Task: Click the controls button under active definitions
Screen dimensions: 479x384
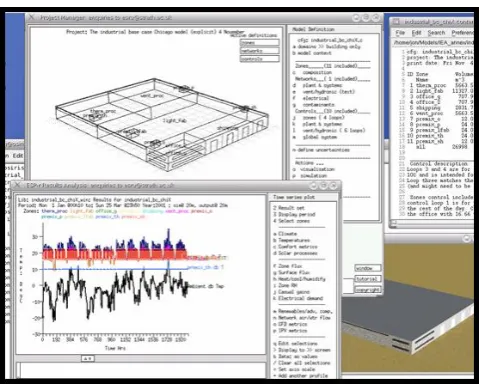Action: point(260,59)
